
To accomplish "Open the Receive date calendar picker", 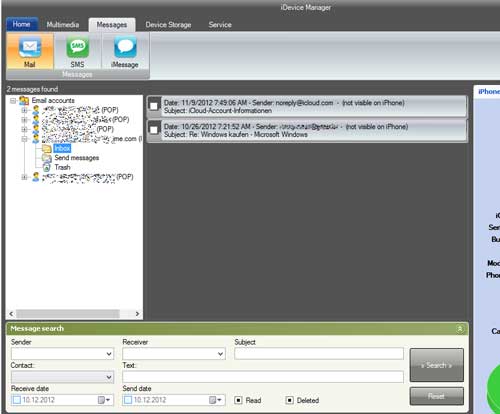I will click(104, 400).
